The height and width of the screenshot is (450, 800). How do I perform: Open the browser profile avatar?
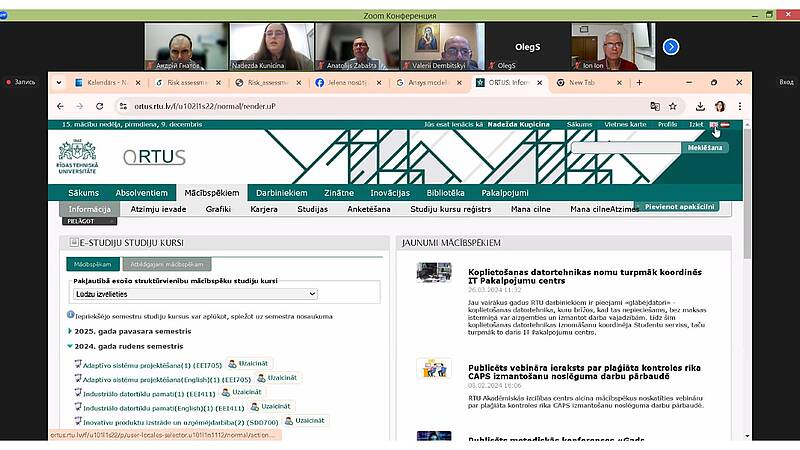pos(720,106)
